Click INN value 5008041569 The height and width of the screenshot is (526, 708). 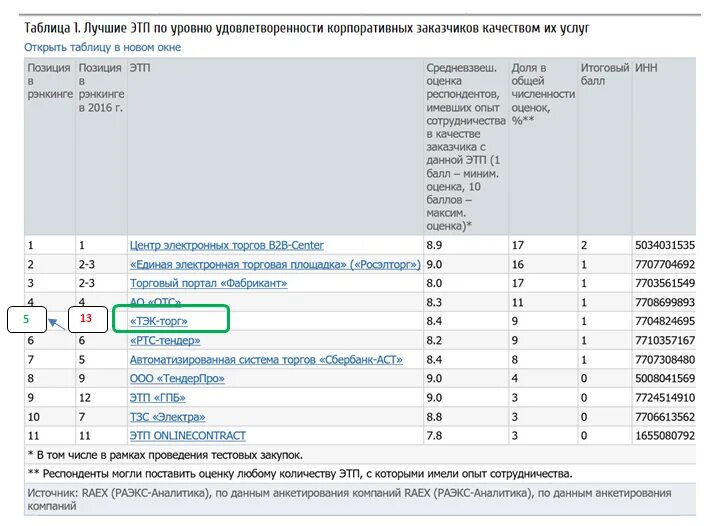point(665,378)
